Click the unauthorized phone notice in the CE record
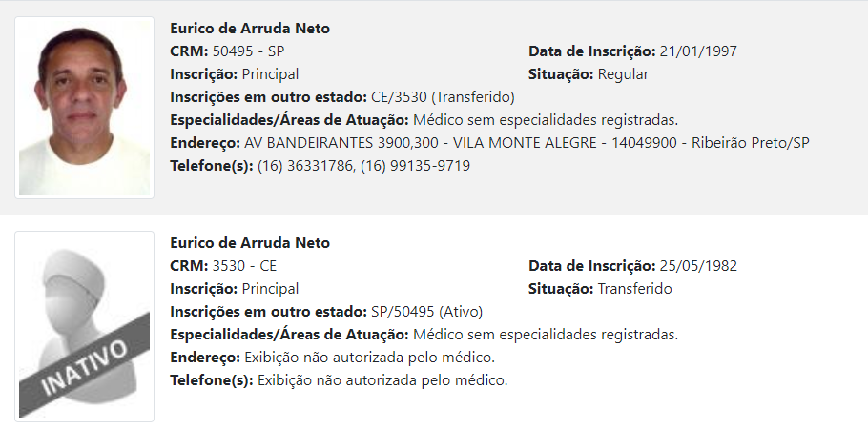This screenshot has width=868, height=430. point(382,380)
